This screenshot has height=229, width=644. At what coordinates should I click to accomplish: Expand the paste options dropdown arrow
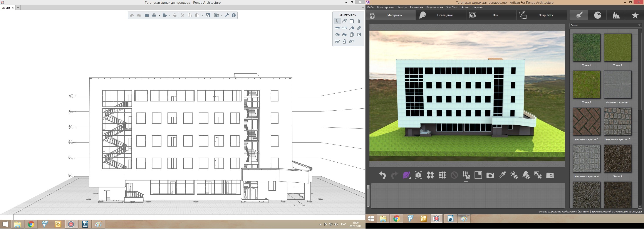202,15
